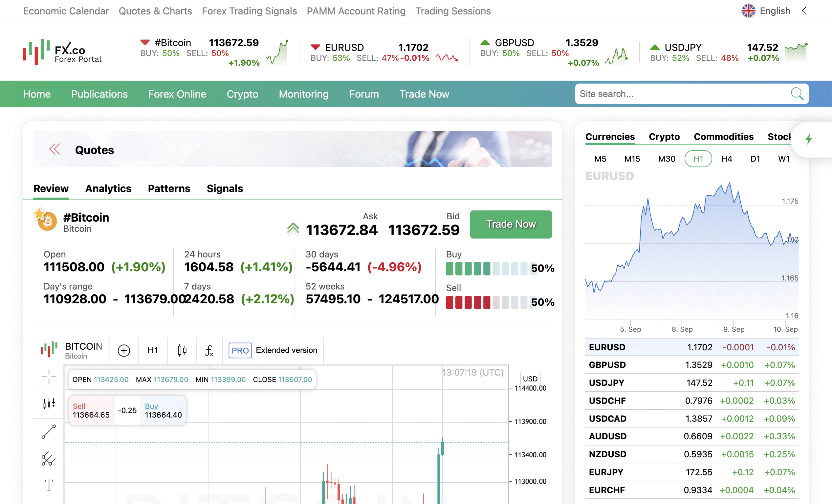Screen dimensions: 832x504
Task: Select the H1 timeframe pill
Action: (698, 159)
